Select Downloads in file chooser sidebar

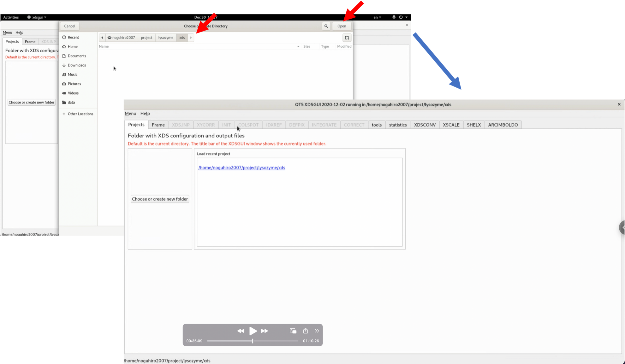tap(77, 65)
